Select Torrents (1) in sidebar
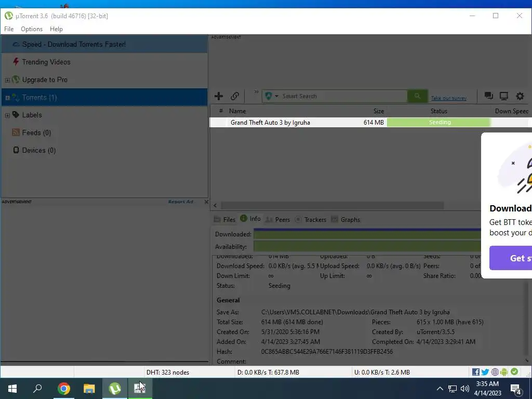The image size is (532, 399). pos(104,97)
